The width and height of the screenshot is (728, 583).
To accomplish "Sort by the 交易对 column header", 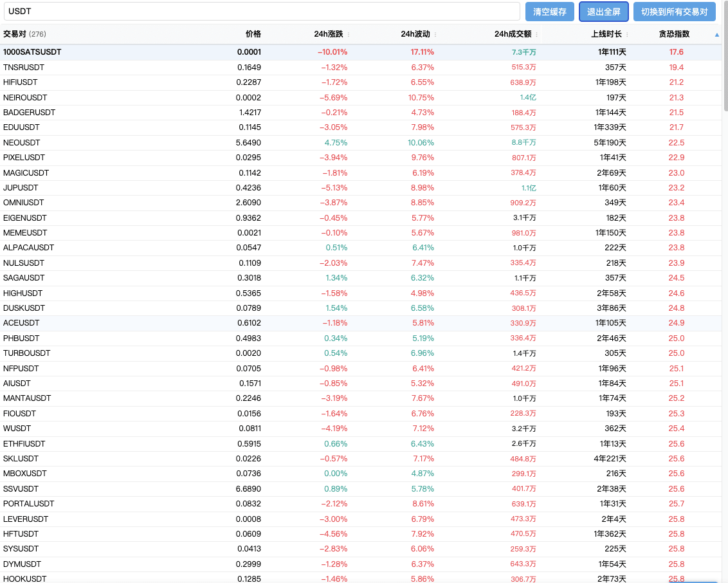I will tap(14, 34).
